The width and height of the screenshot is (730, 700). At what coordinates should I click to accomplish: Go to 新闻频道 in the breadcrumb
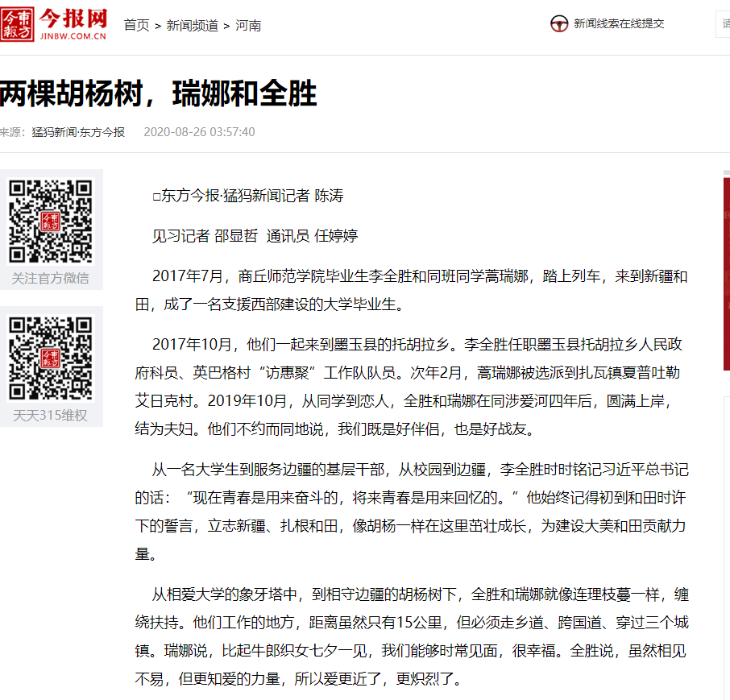[192, 25]
